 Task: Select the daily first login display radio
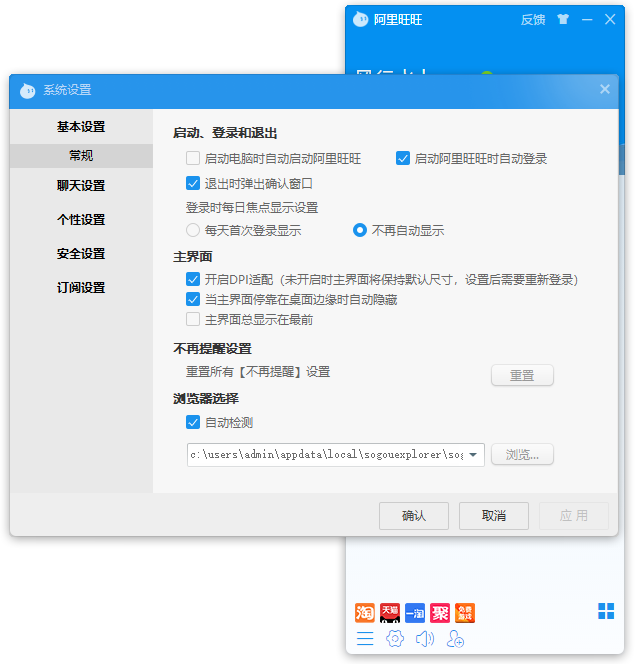click(193, 230)
